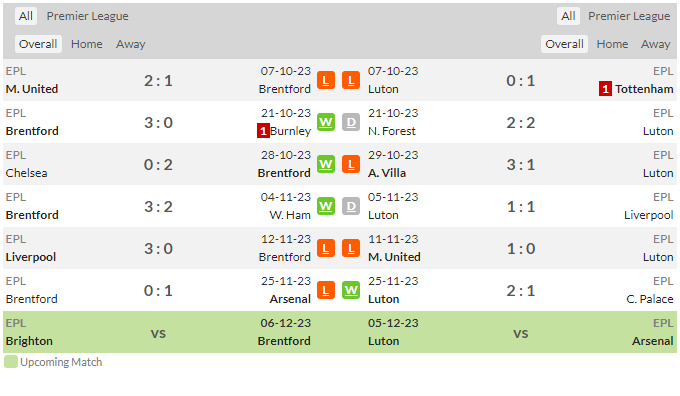
Task: Switch left panel to Premier League
Action: (88, 16)
